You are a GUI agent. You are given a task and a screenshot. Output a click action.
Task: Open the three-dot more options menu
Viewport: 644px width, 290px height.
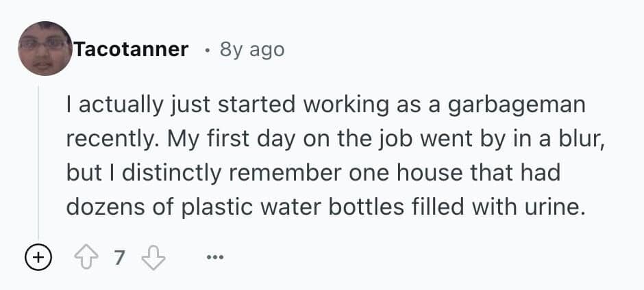point(214,258)
